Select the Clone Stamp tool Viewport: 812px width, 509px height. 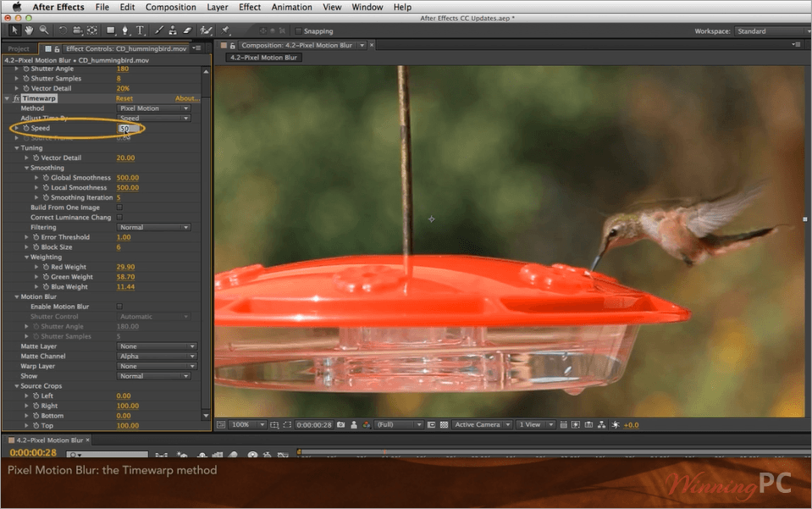point(173,30)
